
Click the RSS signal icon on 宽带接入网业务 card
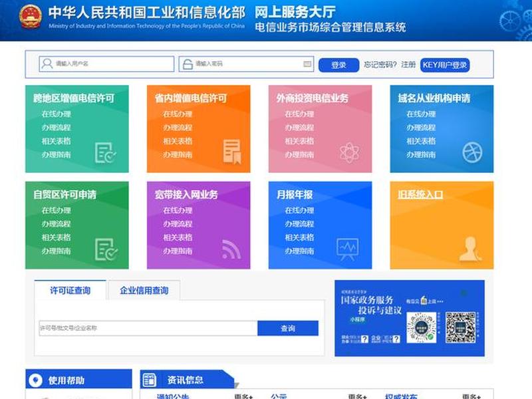(x=231, y=249)
